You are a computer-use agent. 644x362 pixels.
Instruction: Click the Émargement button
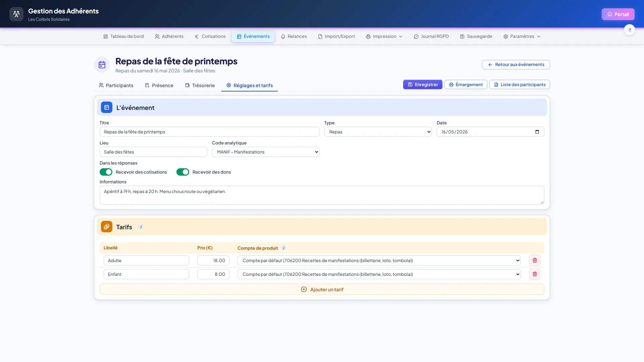click(466, 84)
